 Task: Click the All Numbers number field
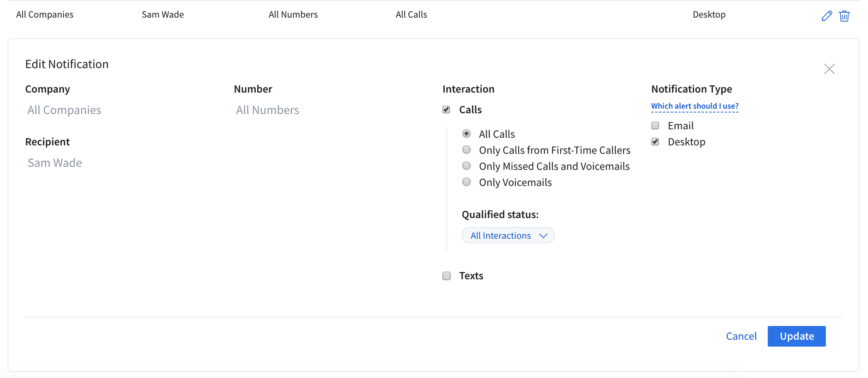pos(268,110)
